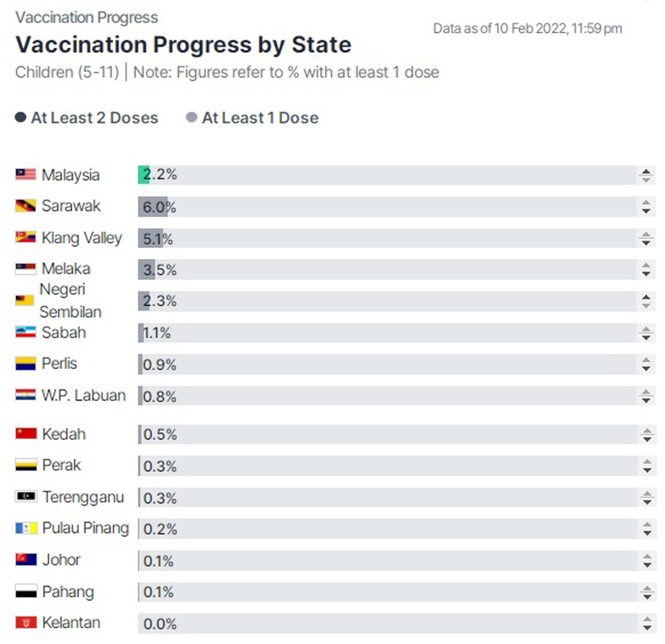Click the Pahang row up-down arrows

(647, 592)
